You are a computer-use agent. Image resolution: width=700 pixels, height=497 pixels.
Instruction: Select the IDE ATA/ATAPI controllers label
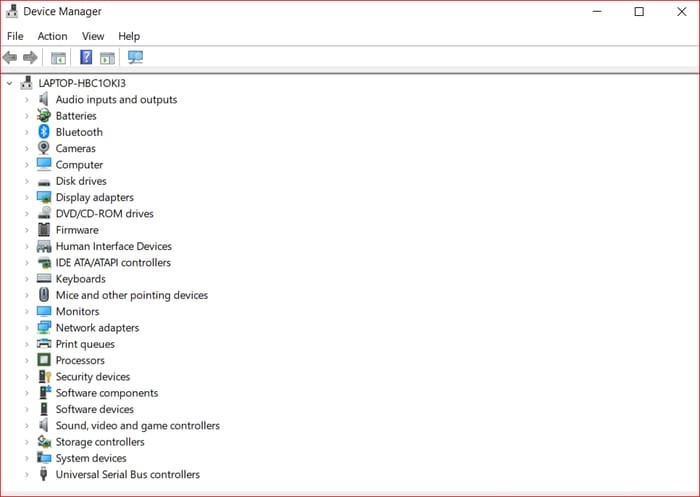[x=113, y=263]
